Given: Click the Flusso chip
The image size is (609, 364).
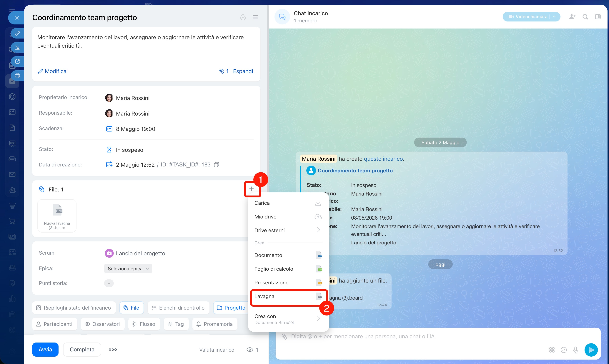Looking at the screenshot, I should coord(144,324).
